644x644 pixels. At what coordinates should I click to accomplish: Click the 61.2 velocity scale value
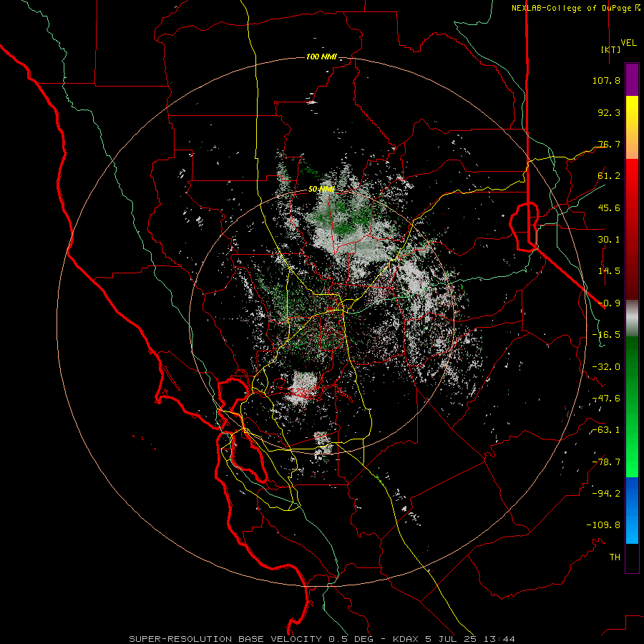[x=609, y=176]
